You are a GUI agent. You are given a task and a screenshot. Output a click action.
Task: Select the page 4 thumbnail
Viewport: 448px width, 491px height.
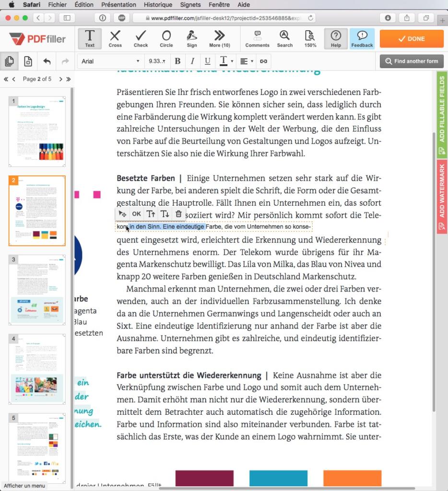(37, 369)
